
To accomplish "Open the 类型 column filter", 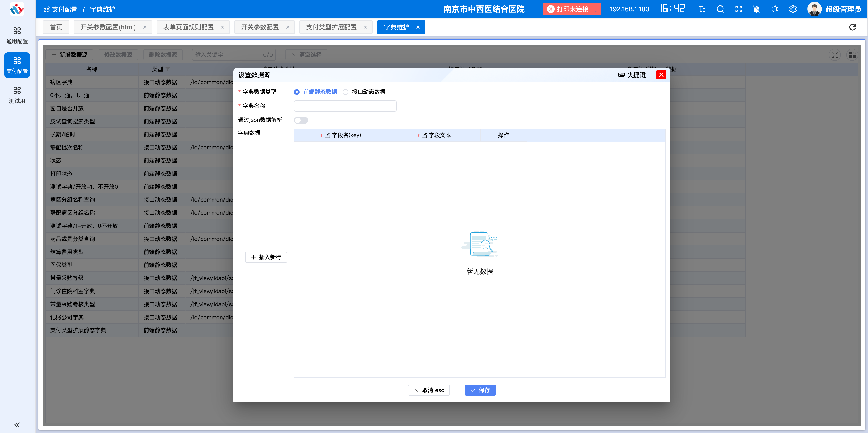I will pyautogui.click(x=168, y=69).
